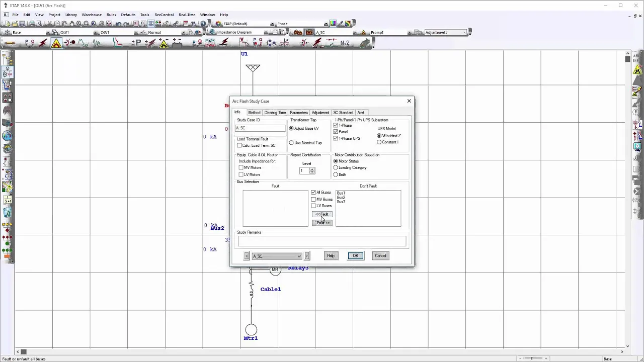Switch to Edit mode pencil icon
This screenshot has width=644, height=362.
[9, 43]
